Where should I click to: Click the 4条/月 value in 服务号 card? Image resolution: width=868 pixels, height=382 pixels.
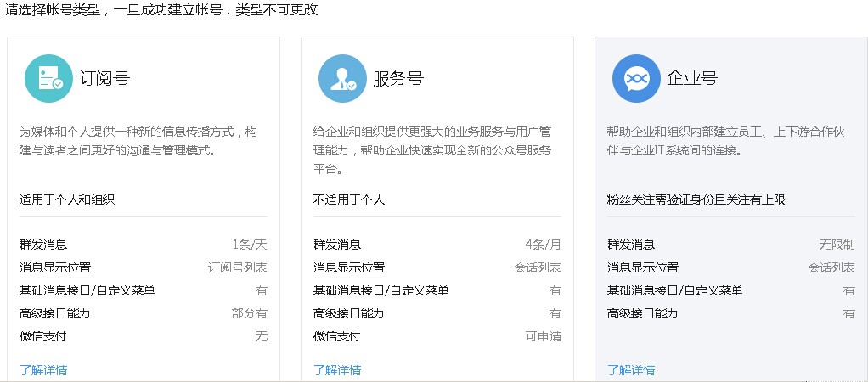pos(543,244)
